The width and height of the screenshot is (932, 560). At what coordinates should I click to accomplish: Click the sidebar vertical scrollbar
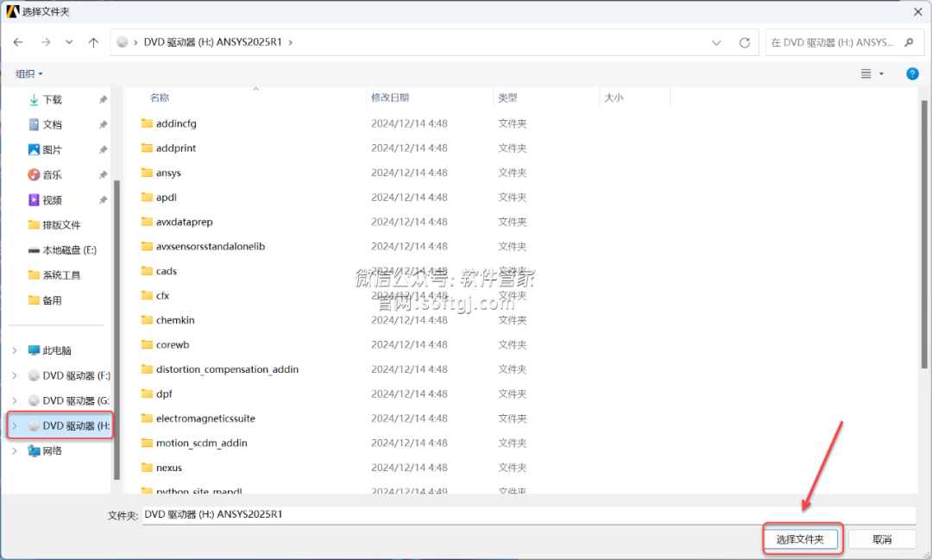116,330
